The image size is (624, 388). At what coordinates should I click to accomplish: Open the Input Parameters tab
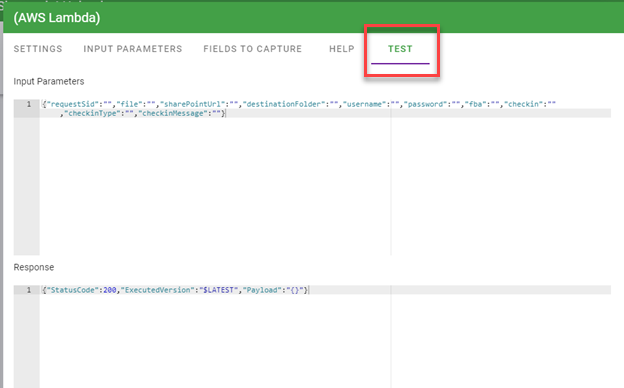[133, 49]
